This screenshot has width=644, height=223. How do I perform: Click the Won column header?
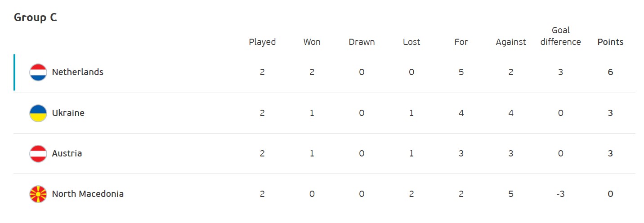click(x=312, y=42)
